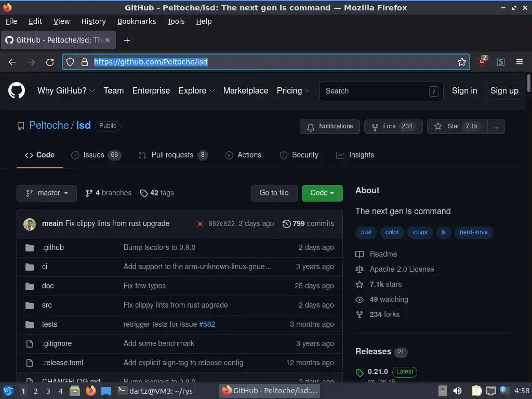Image resolution: width=532 pixels, height=399 pixels.
Task: Click the Sign up button
Action: (504, 91)
